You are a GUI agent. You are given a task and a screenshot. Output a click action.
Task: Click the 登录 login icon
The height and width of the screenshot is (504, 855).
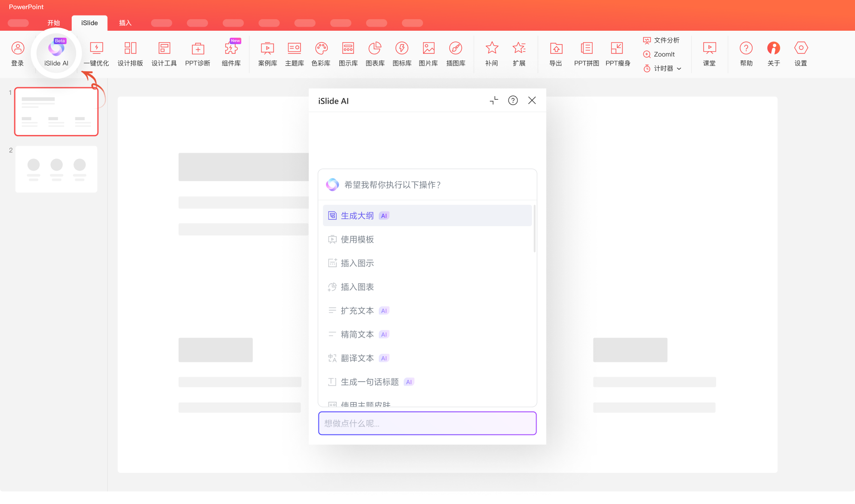point(18,53)
